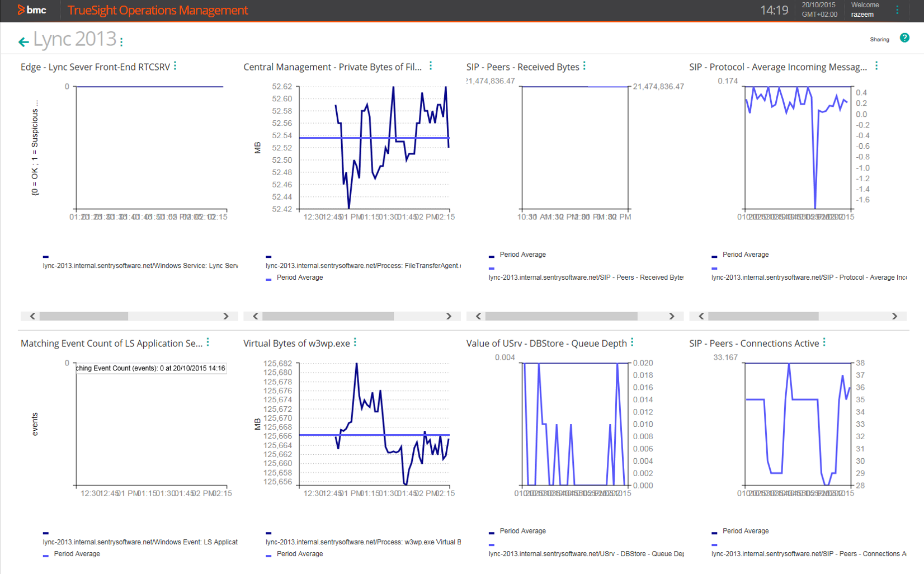924x574 pixels.
Task: Click the Central Management legend scrollbar thumb
Action: 328,316
